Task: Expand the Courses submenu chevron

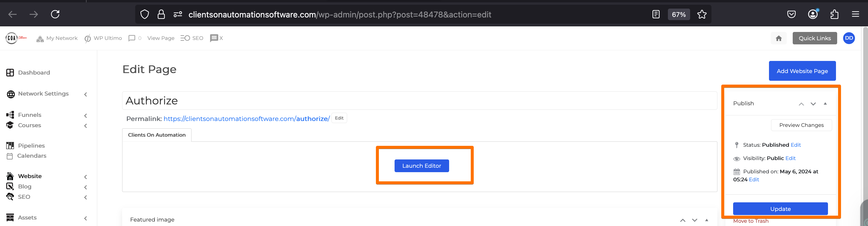Action: click(86, 126)
